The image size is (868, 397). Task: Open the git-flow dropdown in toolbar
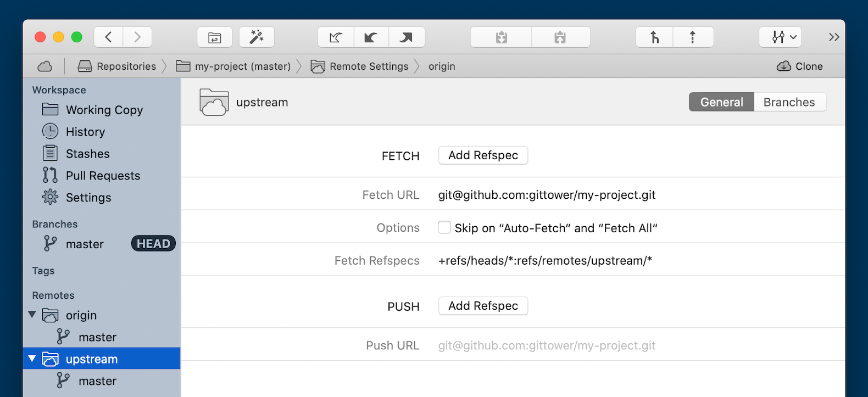tap(780, 37)
